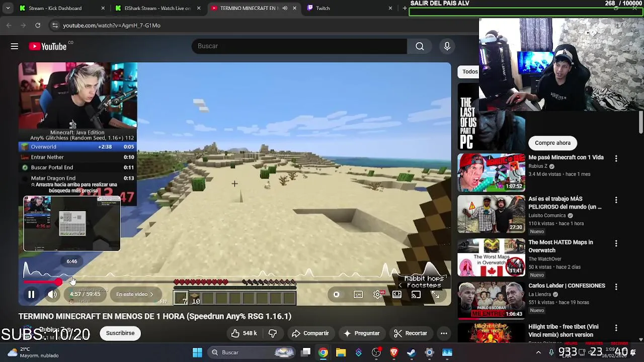
Task: Open Task View on the taskbar
Action: click(x=306, y=352)
